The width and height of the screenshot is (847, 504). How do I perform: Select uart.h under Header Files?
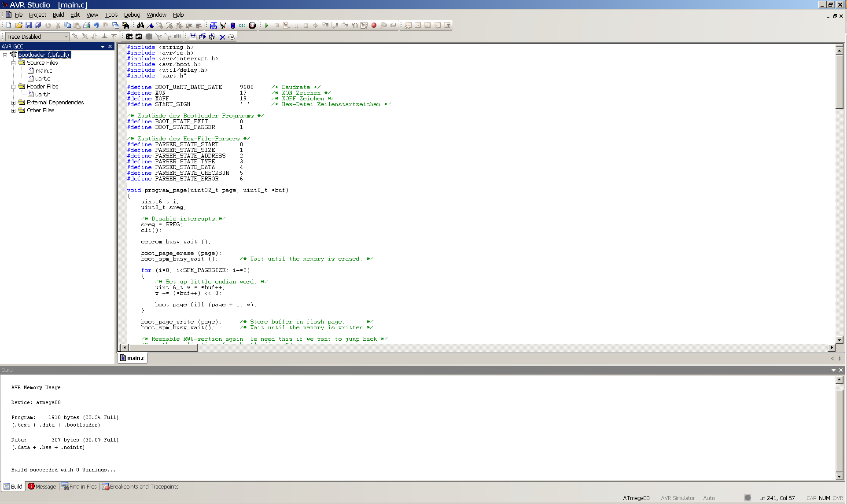[x=43, y=95]
